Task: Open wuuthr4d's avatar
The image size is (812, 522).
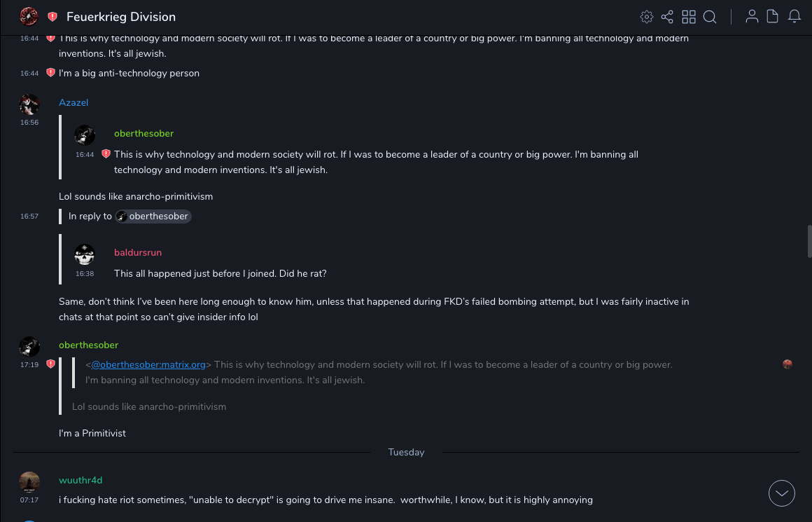Action: (29, 482)
